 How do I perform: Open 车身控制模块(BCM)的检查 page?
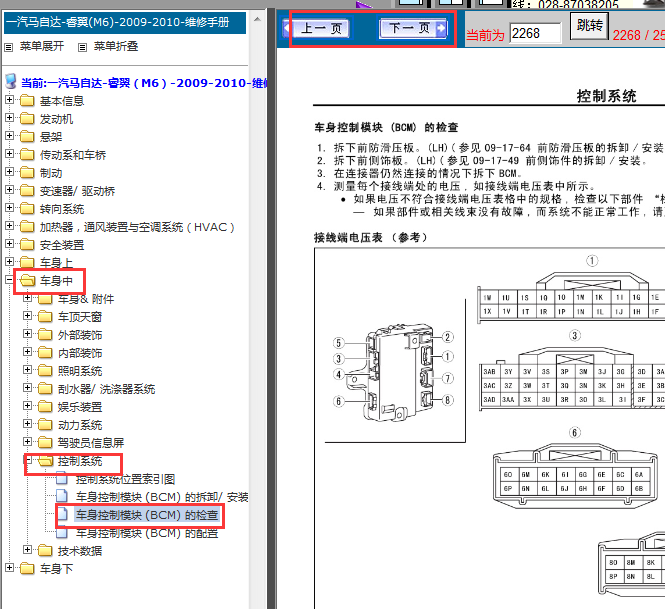pos(147,515)
